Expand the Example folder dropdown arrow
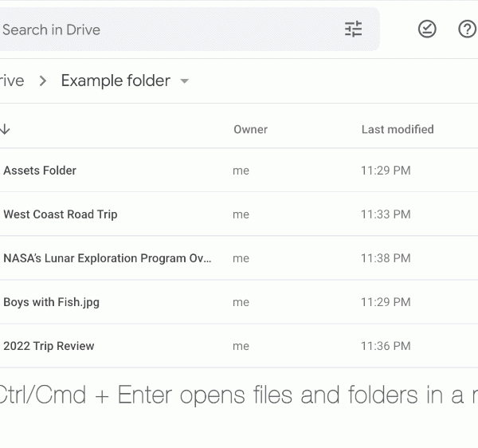The width and height of the screenshot is (478, 448). point(185,81)
